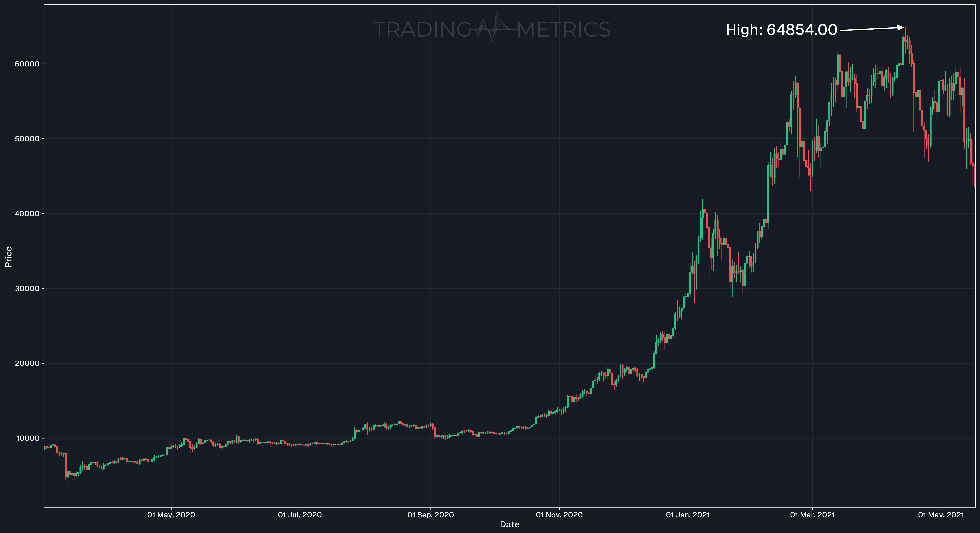980x533 pixels.
Task: Click the Date axis title
Action: [510, 525]
